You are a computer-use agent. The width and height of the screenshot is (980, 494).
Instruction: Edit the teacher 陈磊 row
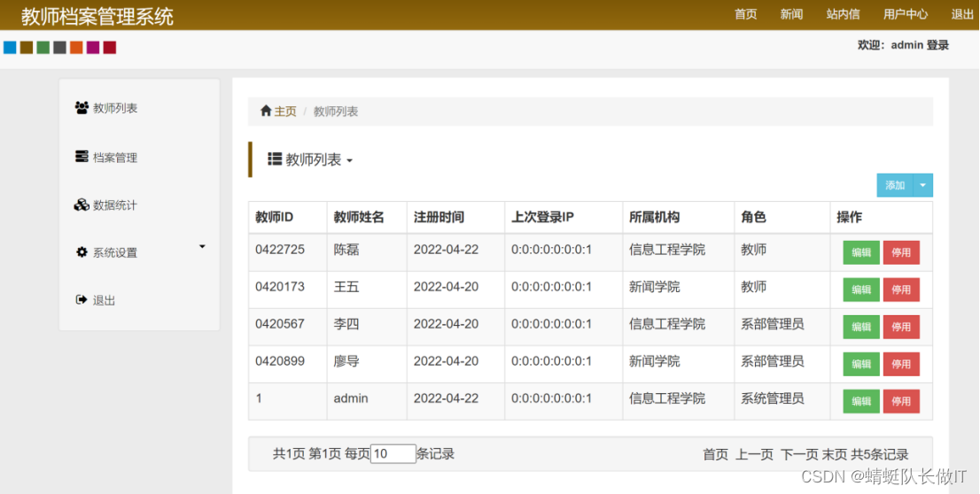861,252
